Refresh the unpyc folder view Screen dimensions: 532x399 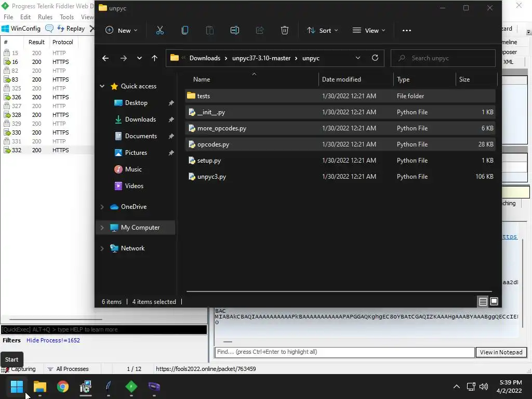(x=375, y=58)
